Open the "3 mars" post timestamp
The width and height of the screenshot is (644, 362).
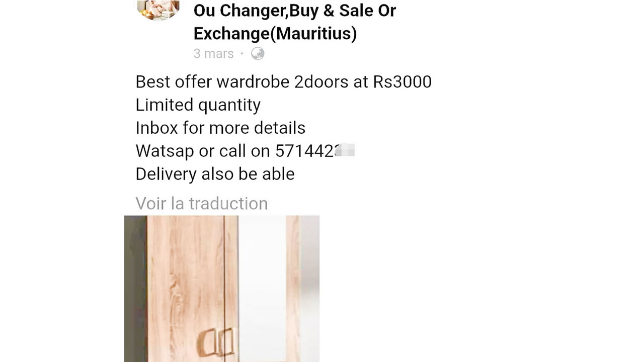coord(214,53)
